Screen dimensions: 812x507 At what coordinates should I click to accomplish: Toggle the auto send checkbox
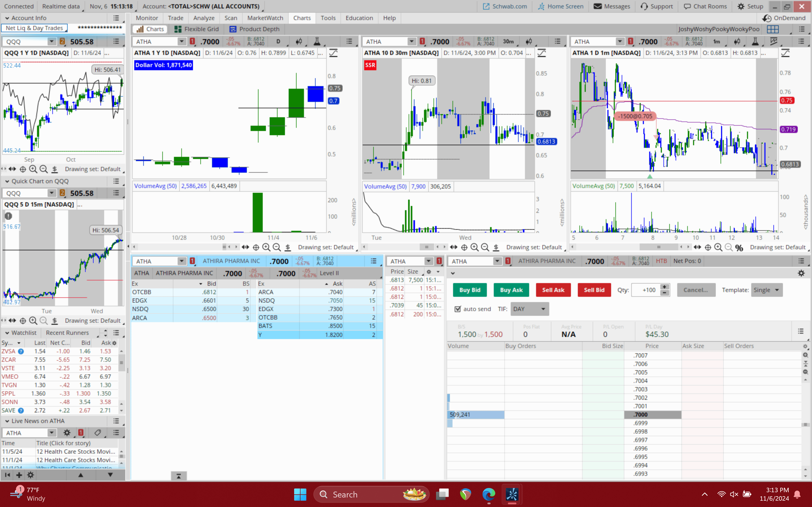tap(458, 309)
